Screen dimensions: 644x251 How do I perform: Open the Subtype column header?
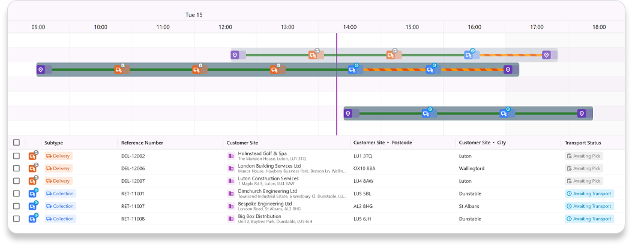54,143
